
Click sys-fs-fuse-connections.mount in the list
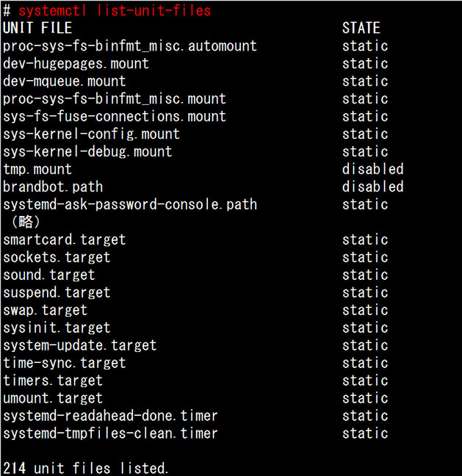115,116
